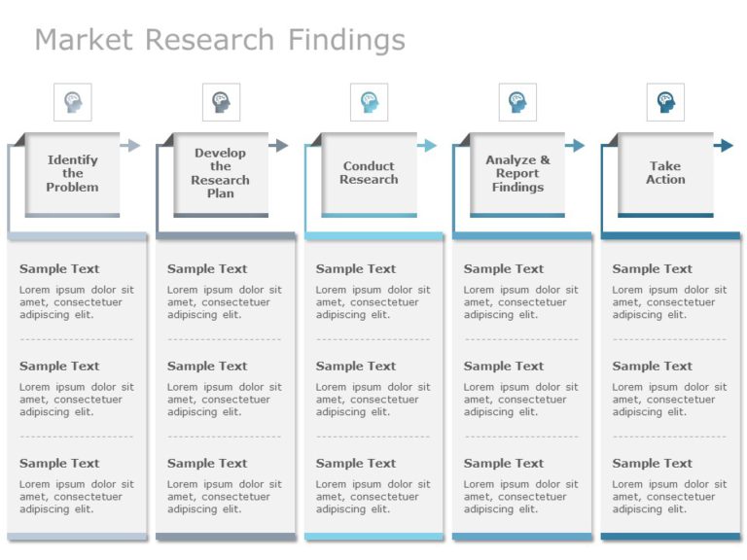Image resolution: width=747 pixels, height=560 pixels.
Task: Select the Identify the Problem step box
Action: click(73, 173)
